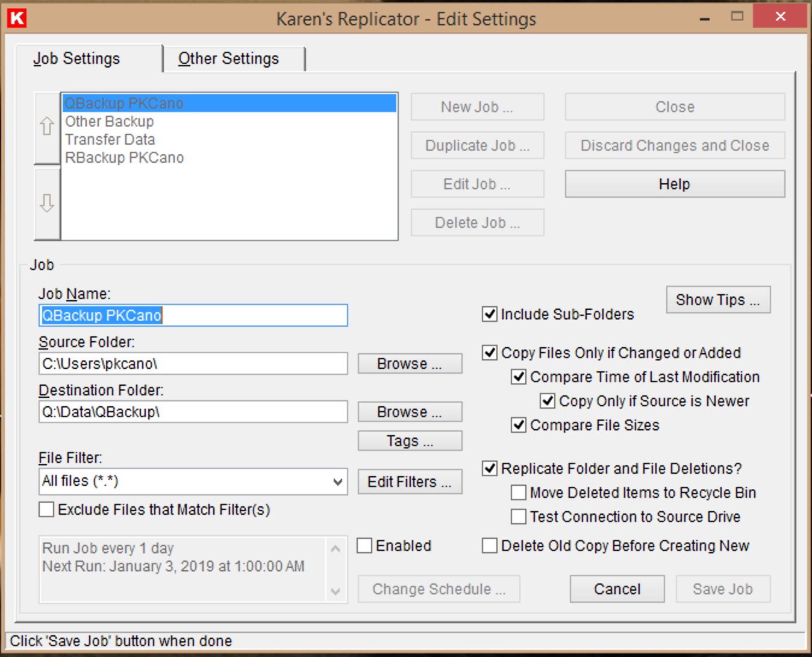Image resolution: width=812 pixels, height=657 pixels.
Task: Click the move job down arrow
Action: tap(47, 203)
